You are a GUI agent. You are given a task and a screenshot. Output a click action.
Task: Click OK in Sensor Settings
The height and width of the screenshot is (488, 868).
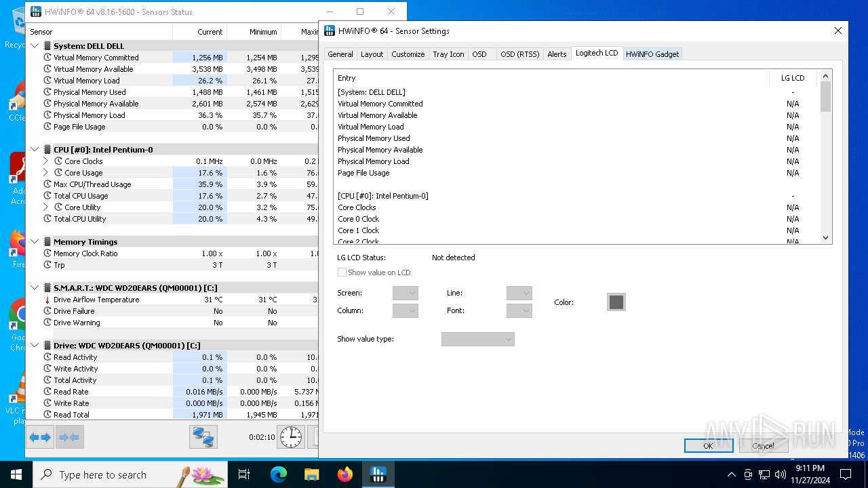click(x=708, y=445)
